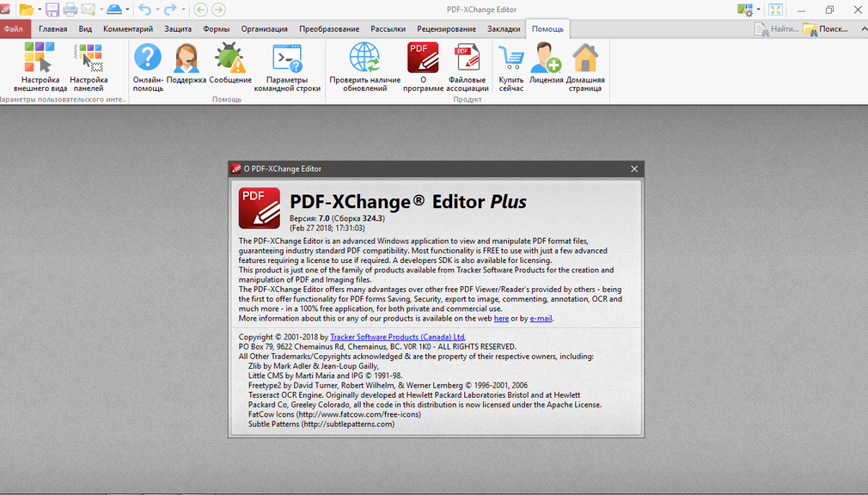This screenshot has width=868, height=495.
Task: Close the О PDF-XChange Editor dialog
Action: [x=634, y=169]
